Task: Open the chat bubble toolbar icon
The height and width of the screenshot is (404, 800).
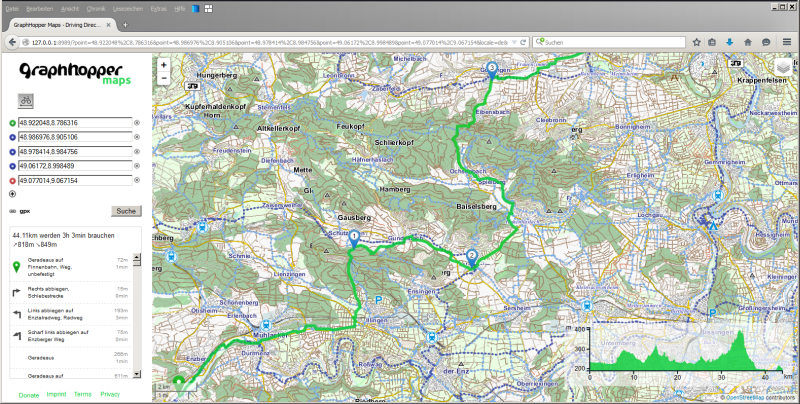Action: pos(766,42)
